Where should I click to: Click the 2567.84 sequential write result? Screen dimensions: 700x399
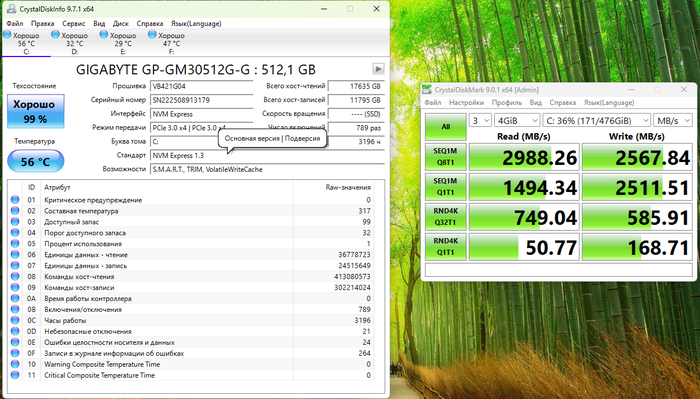coord(637,157)
